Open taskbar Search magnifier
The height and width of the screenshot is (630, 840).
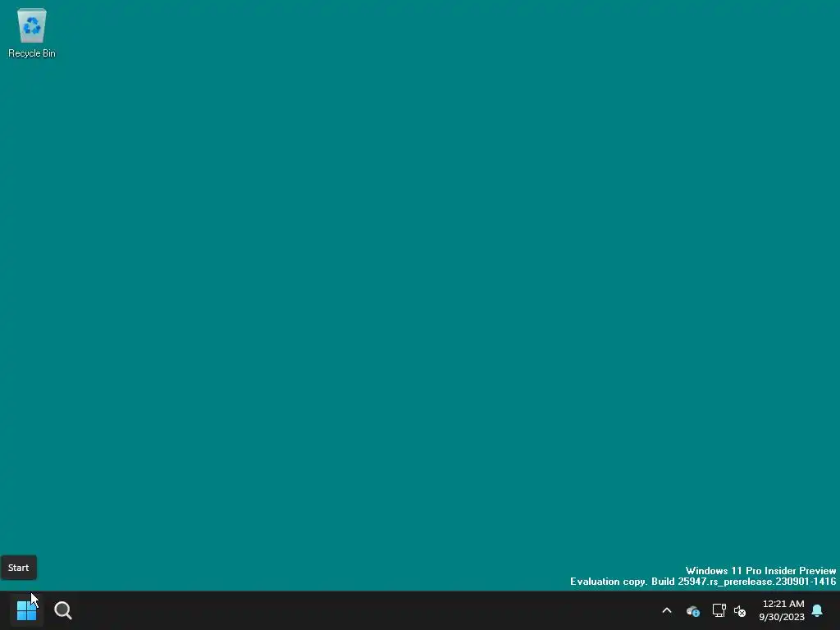pos(62,610)
